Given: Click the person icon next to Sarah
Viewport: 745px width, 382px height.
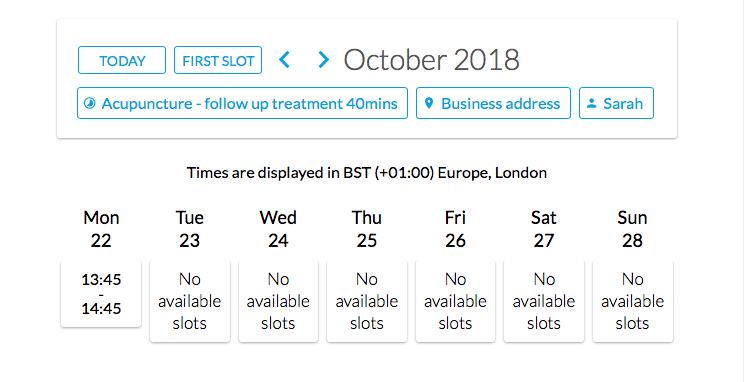Looking at the screenshot, I should (592, 103).
